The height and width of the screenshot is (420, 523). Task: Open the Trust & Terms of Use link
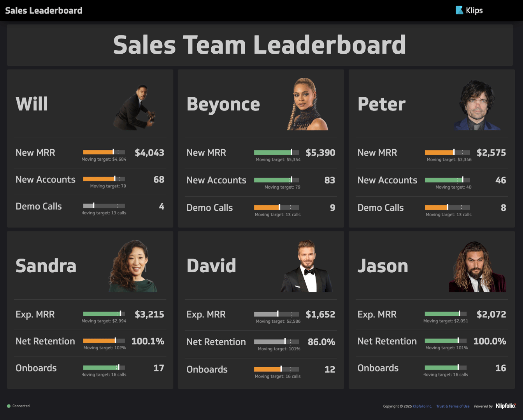pyautogui.click(x=453, y=406)
